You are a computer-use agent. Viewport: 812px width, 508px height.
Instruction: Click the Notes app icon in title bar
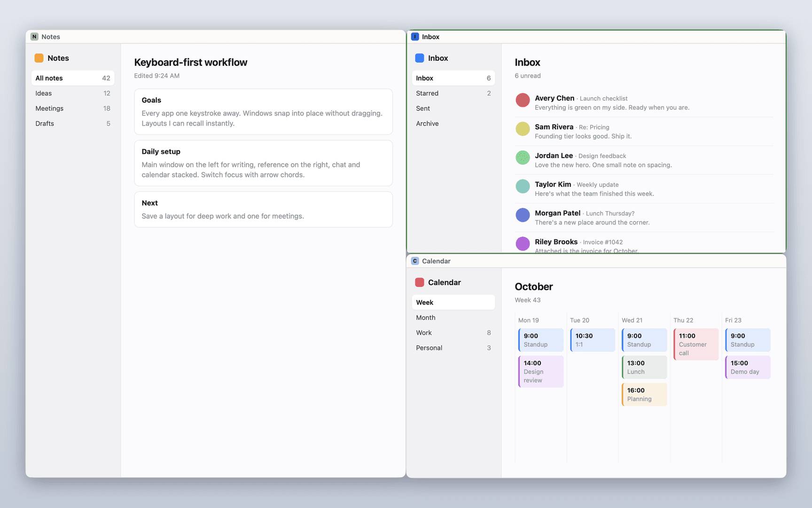34,37
